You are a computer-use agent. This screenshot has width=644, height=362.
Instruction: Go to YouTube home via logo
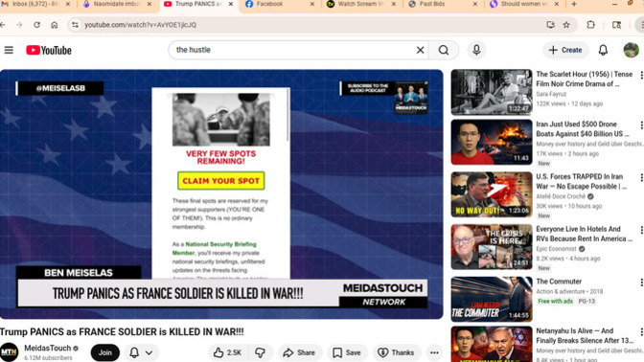pos(49,50)
